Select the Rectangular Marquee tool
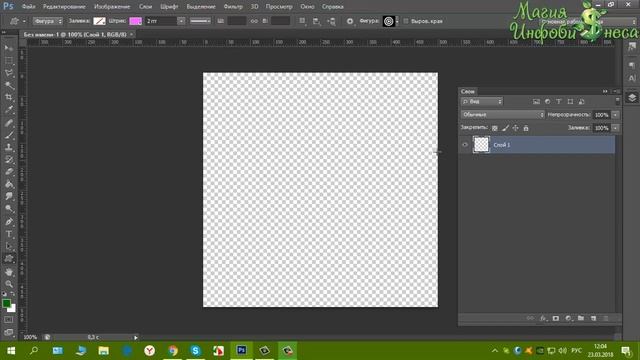640x360 pixels. pos(9,60)
